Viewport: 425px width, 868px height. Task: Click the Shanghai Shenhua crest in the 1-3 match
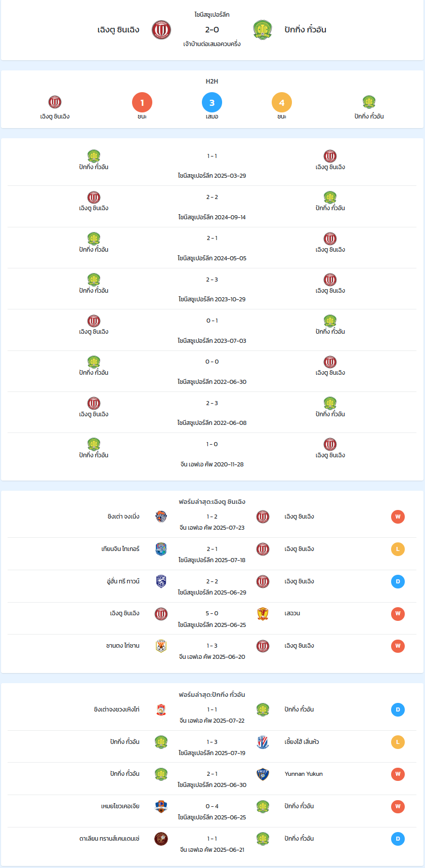263,742
